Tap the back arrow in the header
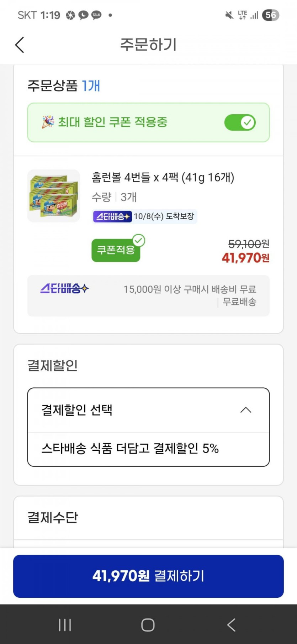Image resolution: width=297 pixels, height=644 pixels. click(20, 45)
